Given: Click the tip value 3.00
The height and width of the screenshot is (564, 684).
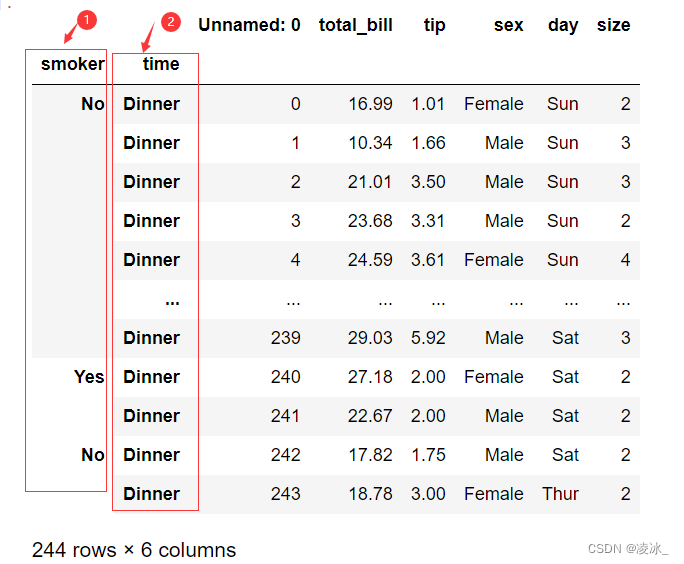Looking at the screenshot, I should click(428, 494).
